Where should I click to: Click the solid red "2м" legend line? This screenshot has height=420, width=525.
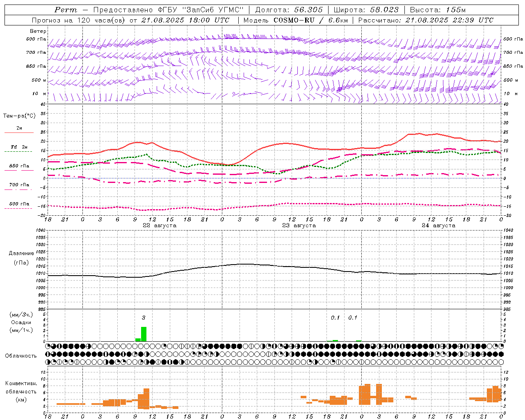point(19,132)
